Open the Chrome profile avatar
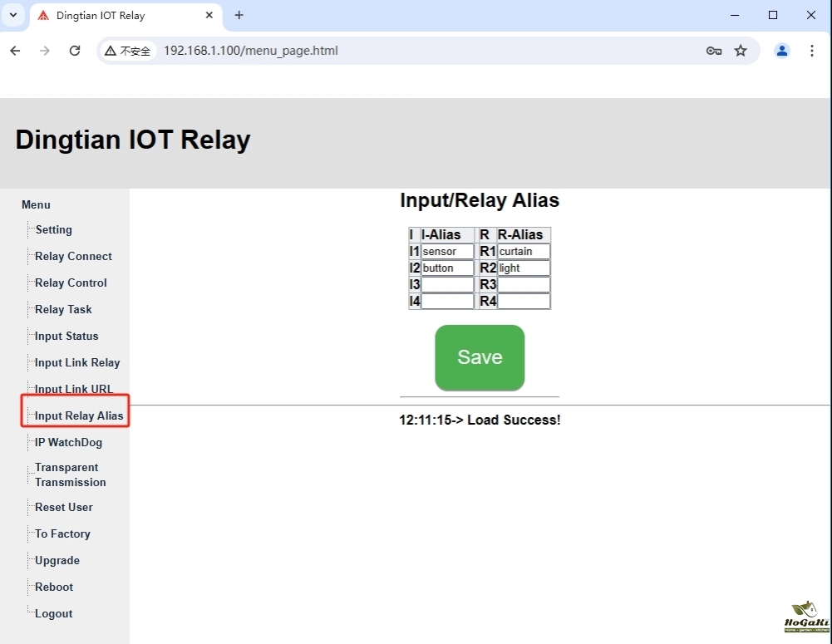 (782, 51)
